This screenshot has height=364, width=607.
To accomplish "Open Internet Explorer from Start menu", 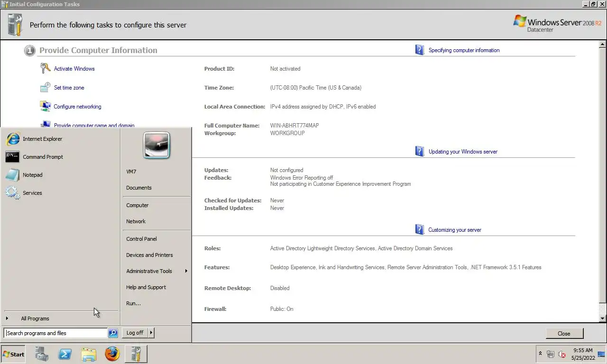I will (60, 139).
